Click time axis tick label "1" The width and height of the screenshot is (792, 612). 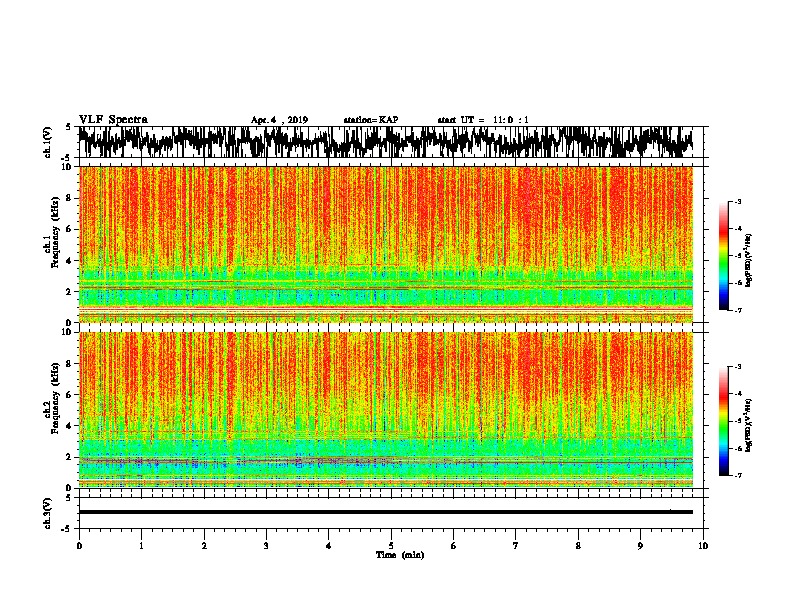[141, 546]
